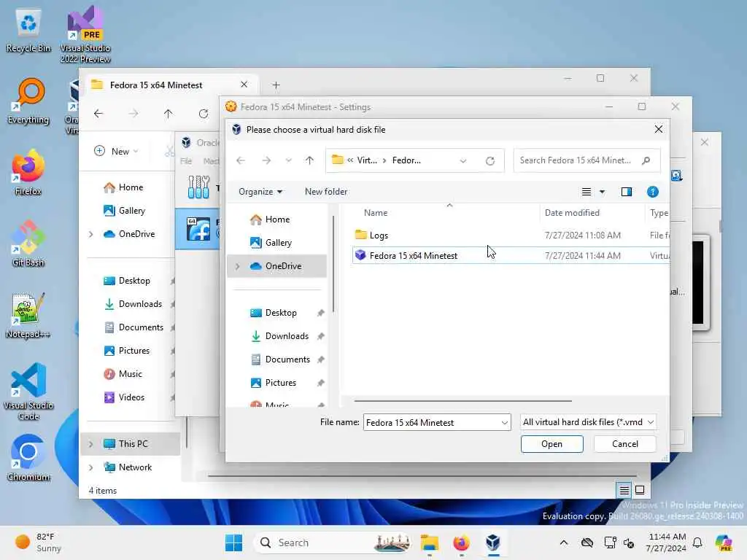Screen dimensions: 747x560
Task: Refresh the File Explorer window
Action: click(204, 114)
